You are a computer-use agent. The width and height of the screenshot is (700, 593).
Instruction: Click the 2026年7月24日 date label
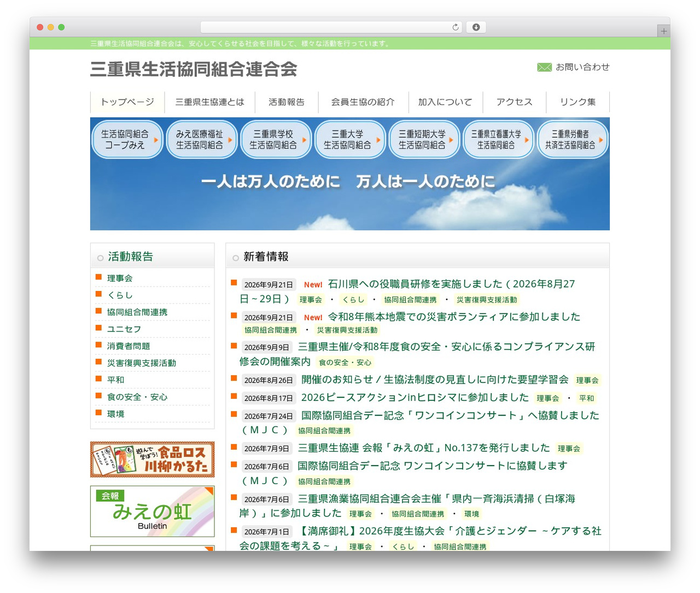pos(269,416)
